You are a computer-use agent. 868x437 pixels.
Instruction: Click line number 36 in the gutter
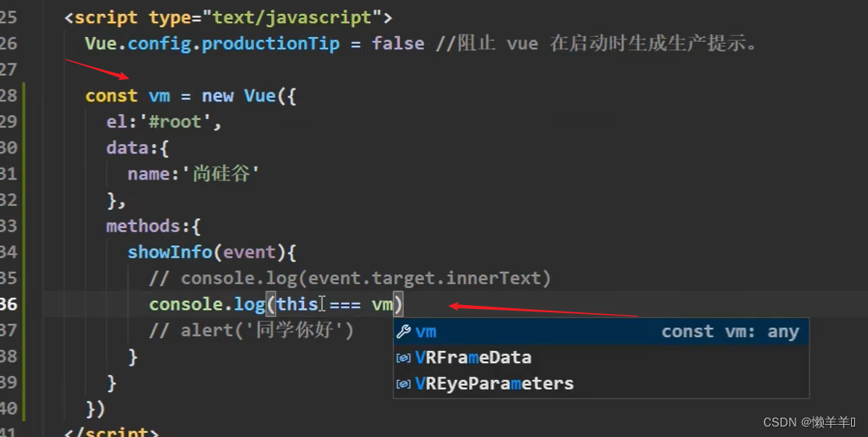pos(9,304)
